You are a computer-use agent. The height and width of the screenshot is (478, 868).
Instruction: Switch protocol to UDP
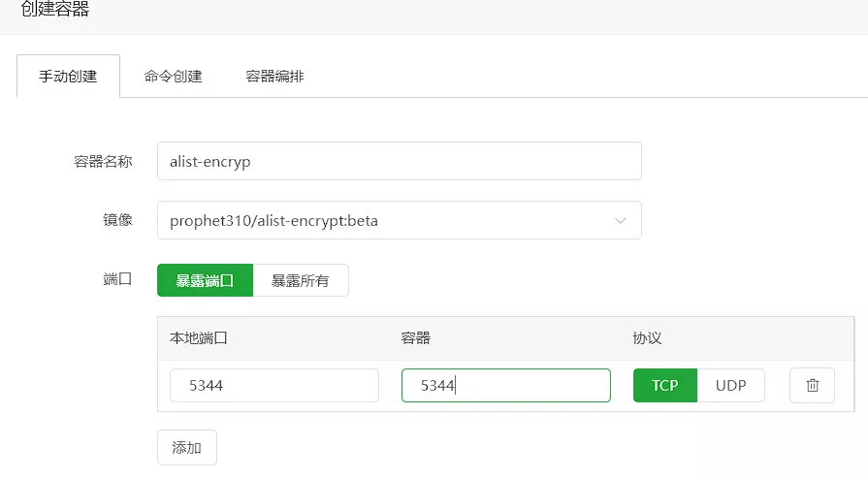tap(730, 385)
